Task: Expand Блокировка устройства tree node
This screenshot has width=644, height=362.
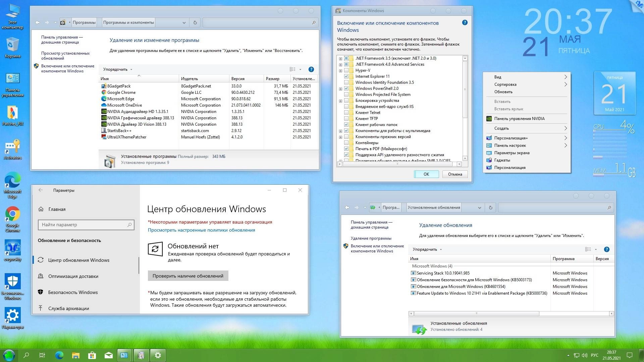Action: (x=340, y=101)
